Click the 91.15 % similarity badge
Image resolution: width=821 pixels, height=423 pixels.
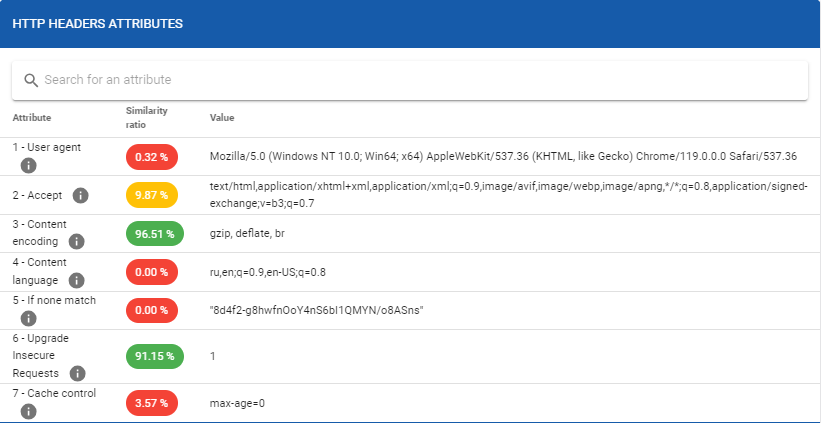coord(155,356)
